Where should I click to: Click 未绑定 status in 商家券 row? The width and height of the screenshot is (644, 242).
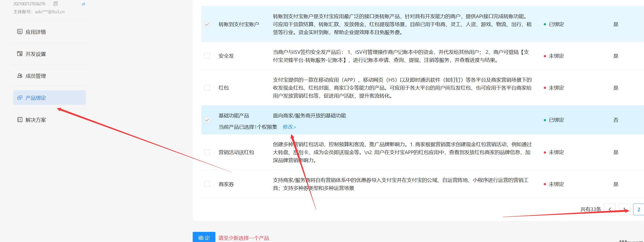coord(554,184)
